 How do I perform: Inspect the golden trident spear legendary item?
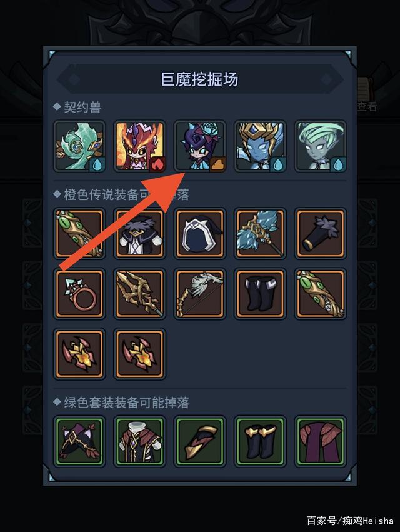point(140,294)
